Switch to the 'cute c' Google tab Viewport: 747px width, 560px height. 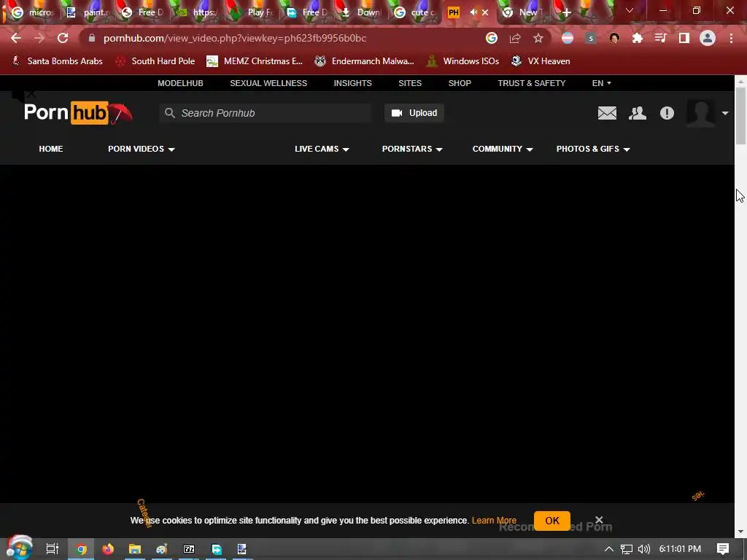(415, 12)
